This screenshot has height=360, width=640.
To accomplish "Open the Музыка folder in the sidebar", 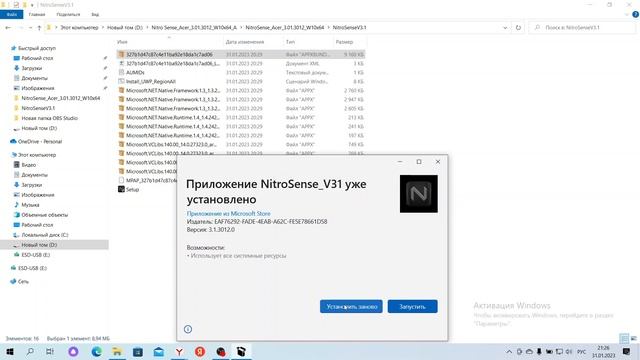I will (30, 205).
